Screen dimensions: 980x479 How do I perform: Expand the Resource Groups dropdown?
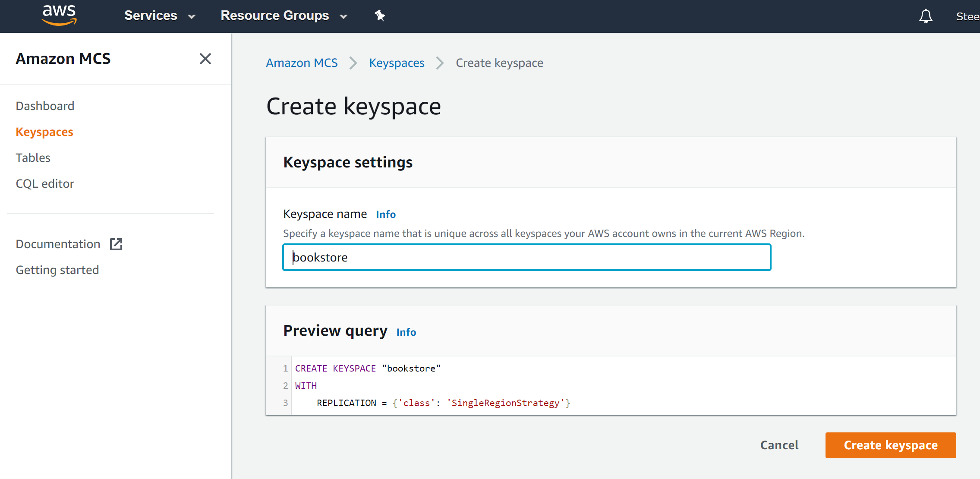coord(284,16)
